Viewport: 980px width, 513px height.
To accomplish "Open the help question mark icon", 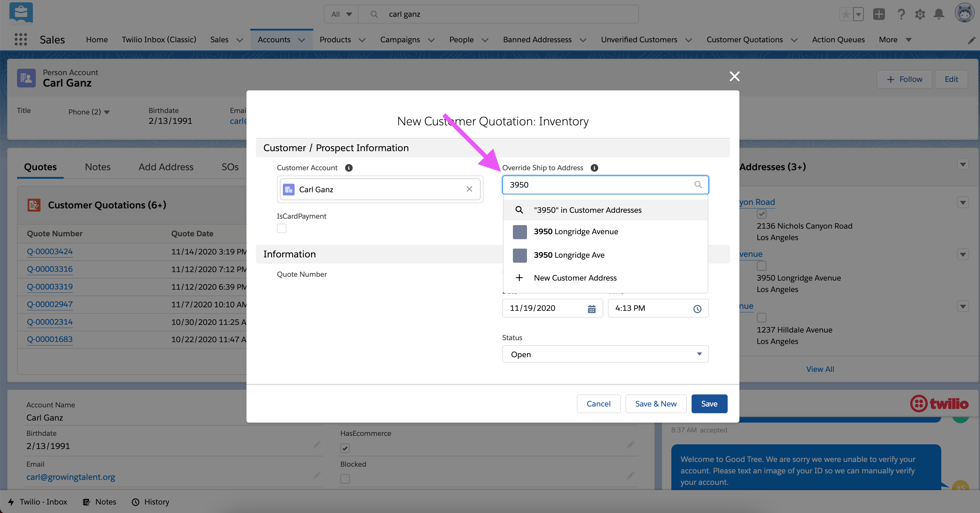I will (x=901, y=14).
